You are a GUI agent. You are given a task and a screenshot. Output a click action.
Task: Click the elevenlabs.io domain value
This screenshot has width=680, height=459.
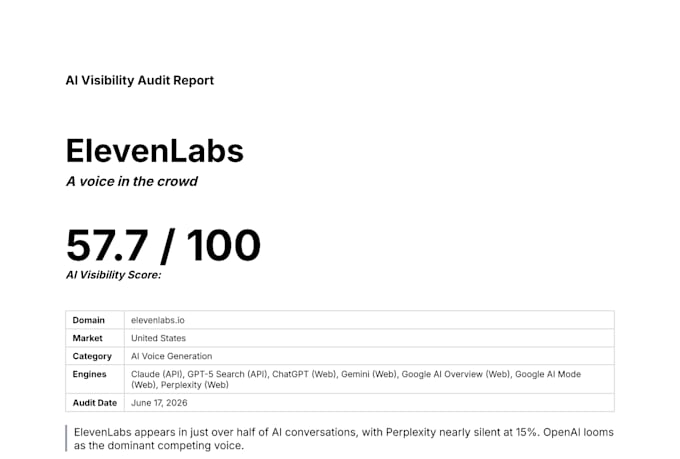[158, 320]
